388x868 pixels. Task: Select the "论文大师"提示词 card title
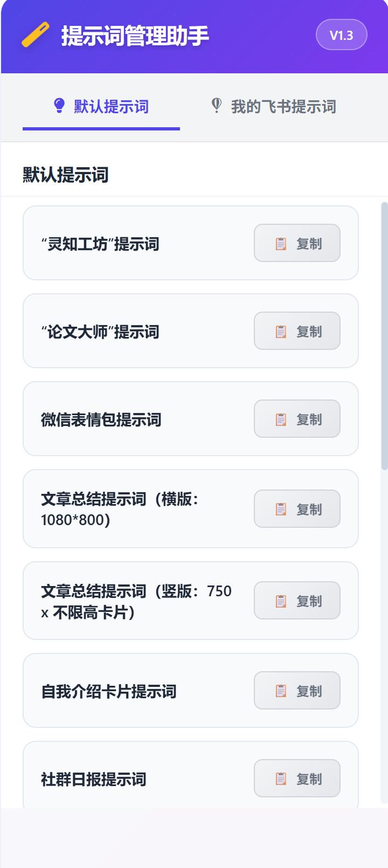100,332
